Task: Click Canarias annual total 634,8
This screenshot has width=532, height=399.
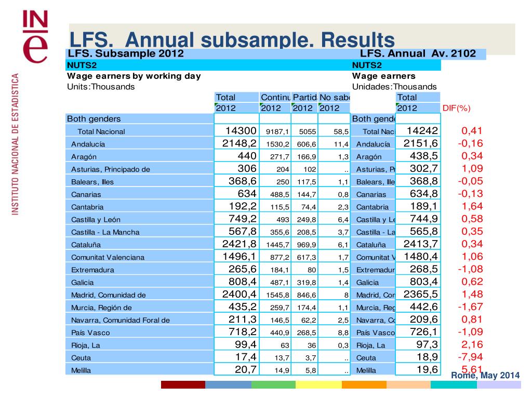Action: pyautogui.click(x=424, y=193)
